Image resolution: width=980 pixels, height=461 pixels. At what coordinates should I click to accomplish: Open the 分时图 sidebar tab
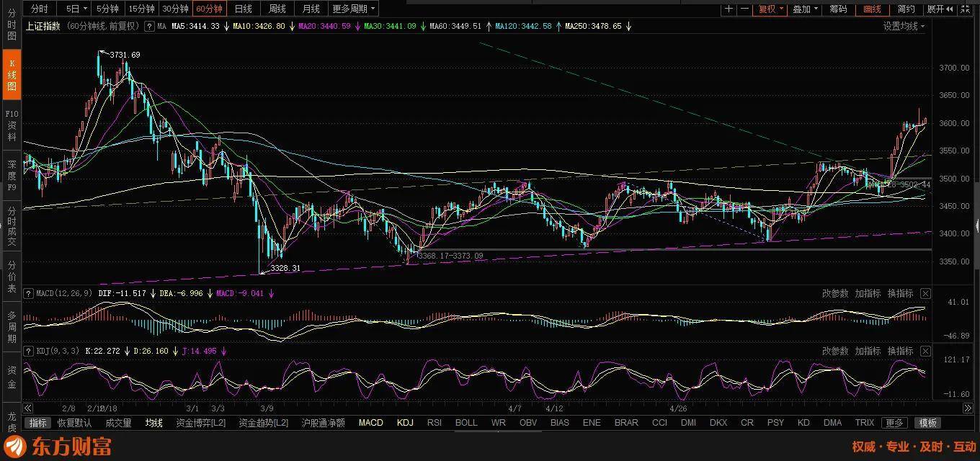[12, 24]
